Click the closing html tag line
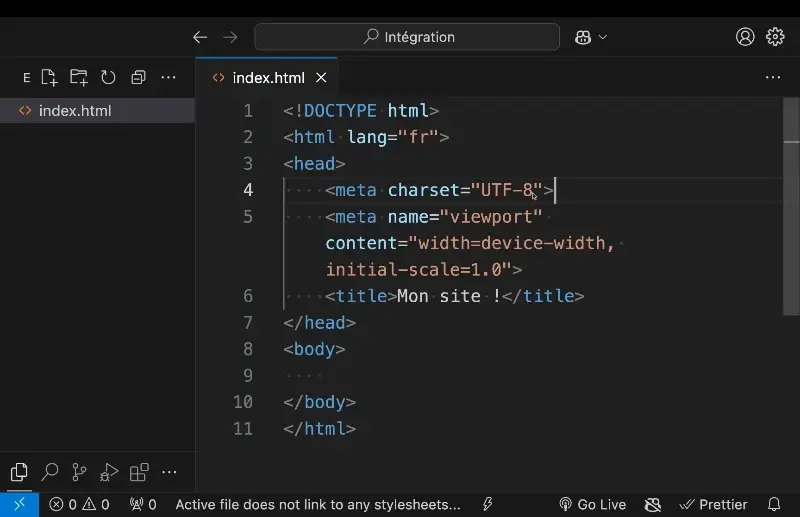This screenshot has width=800, height=517. click(319, 429)
